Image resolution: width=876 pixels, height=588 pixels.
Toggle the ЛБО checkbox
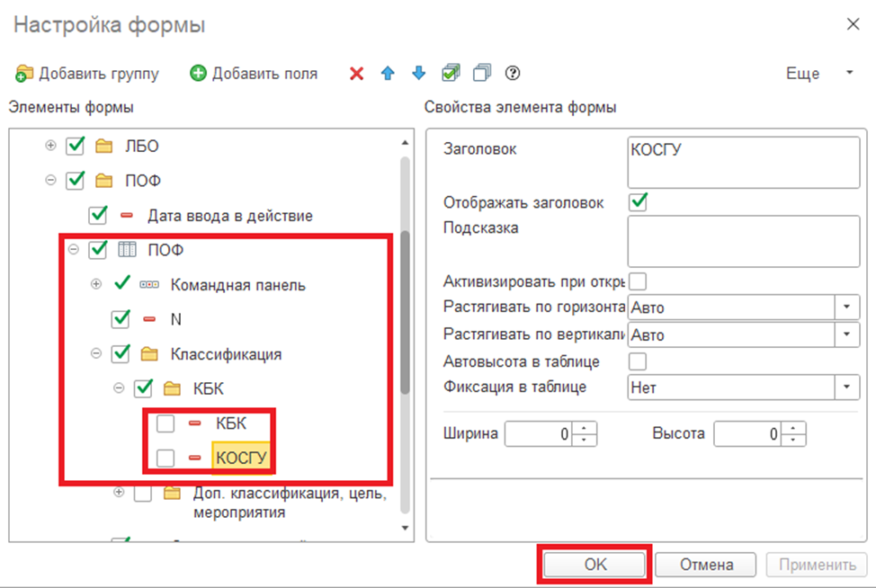pyautogui.click(x=75, y=147)
